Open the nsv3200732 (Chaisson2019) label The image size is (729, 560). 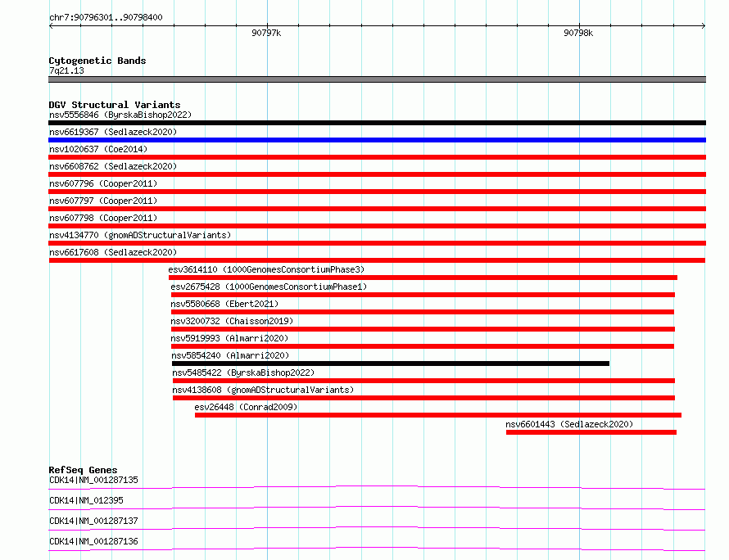(232, 321)
